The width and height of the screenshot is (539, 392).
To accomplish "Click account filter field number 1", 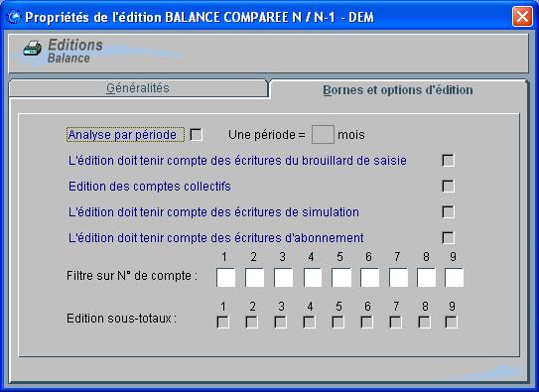I will (226, 278).
